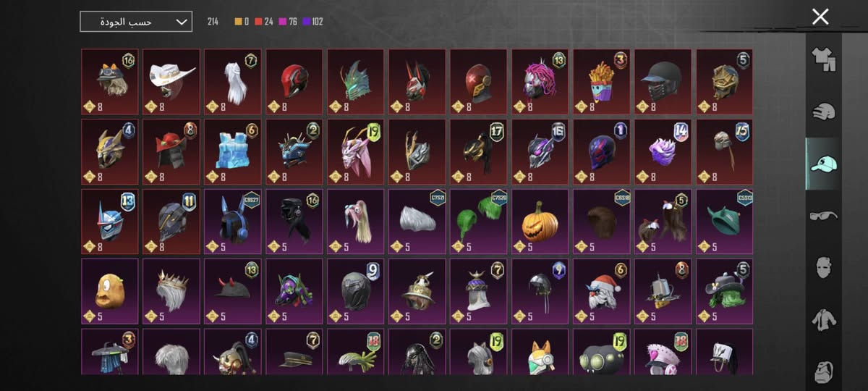Select the french fries headgear item

click(602, 81)
